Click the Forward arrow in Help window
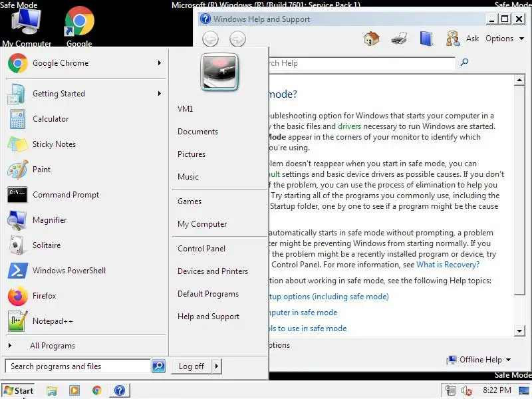 click(x=237, y=39)
